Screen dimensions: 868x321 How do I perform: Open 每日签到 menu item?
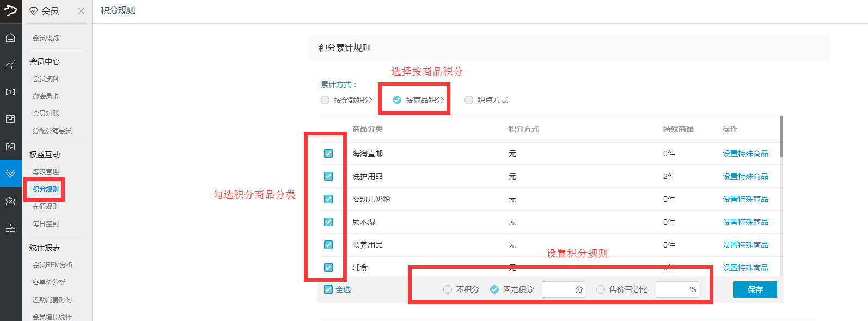(x=46, y=224)
